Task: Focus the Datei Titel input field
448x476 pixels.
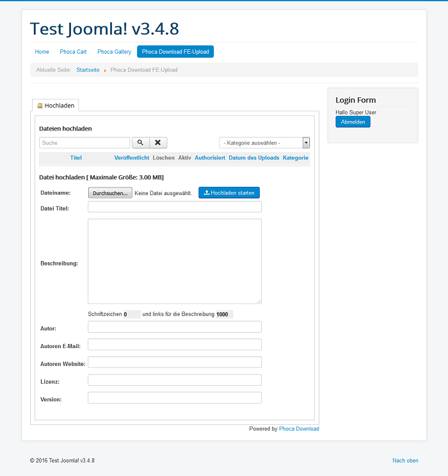Action: (174, 207)
